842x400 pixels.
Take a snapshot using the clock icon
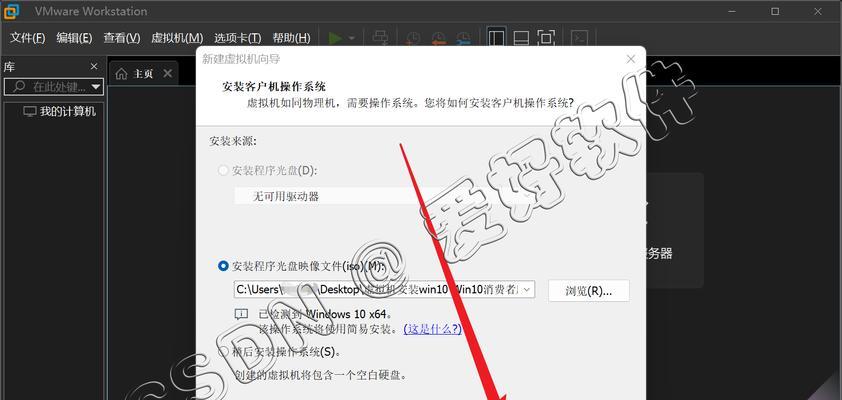pos(412,39)
